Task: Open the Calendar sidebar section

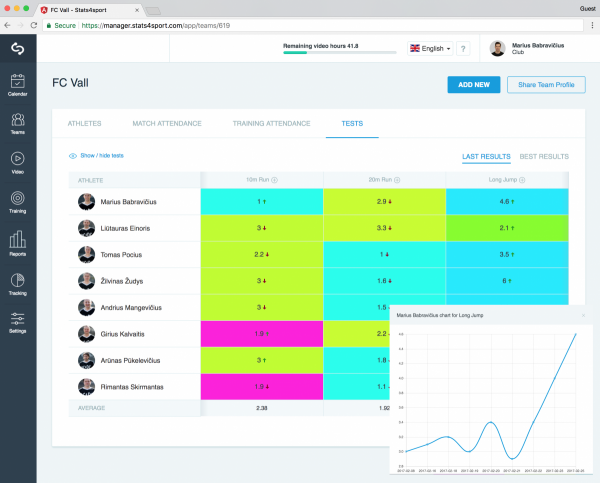Action: 18,85
